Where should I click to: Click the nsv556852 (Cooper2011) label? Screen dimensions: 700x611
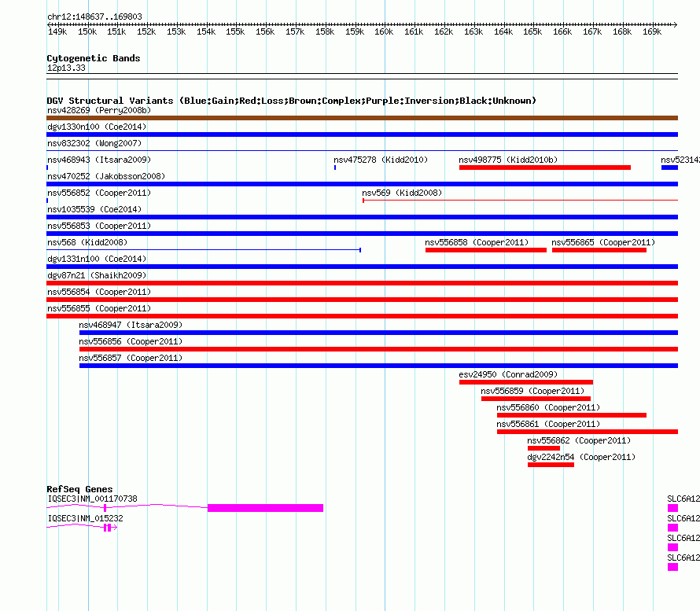(x=99, y=193)
